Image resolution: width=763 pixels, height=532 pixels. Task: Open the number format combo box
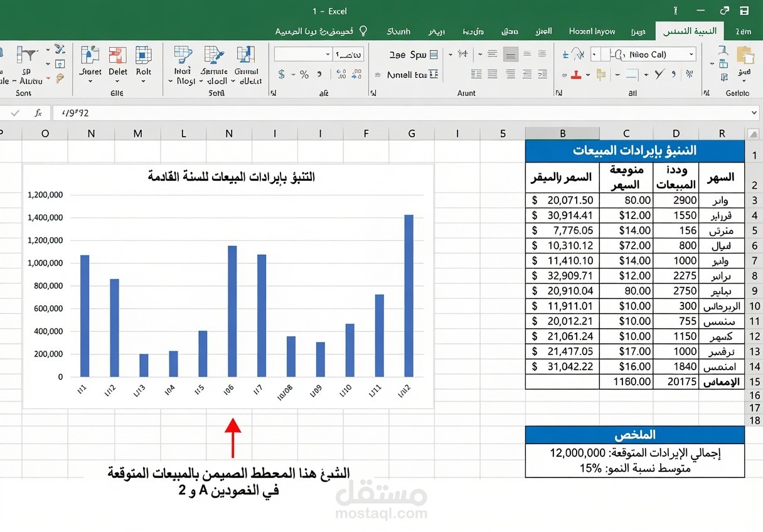(x=303, y=55)
